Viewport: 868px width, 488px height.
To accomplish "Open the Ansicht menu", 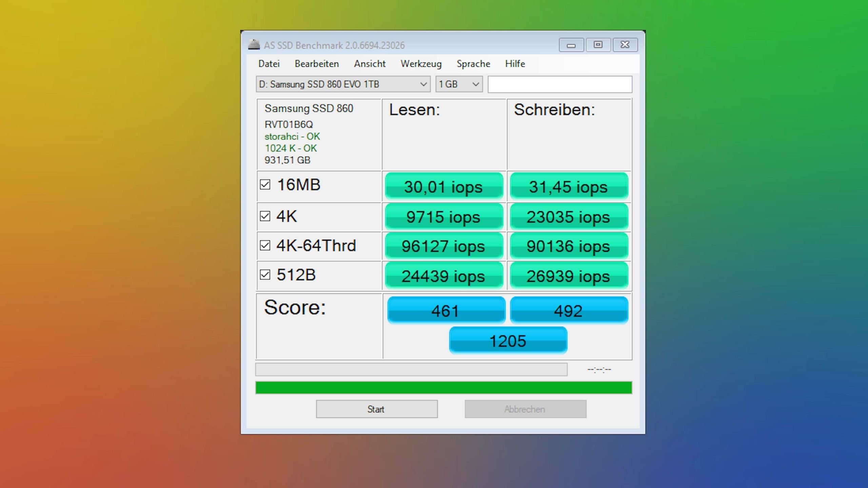I will (370, 64).
